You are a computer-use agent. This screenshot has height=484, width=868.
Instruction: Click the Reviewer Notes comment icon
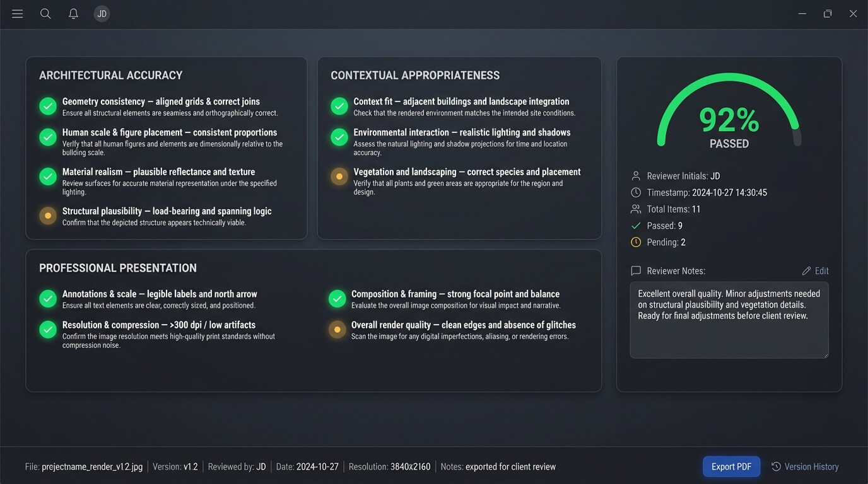[x=636, y=271]
